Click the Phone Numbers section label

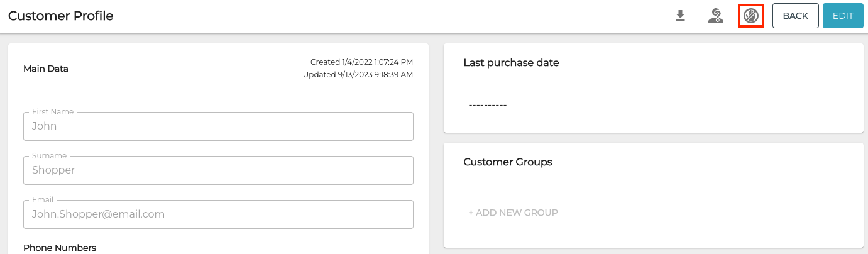[x=60, y=248]
